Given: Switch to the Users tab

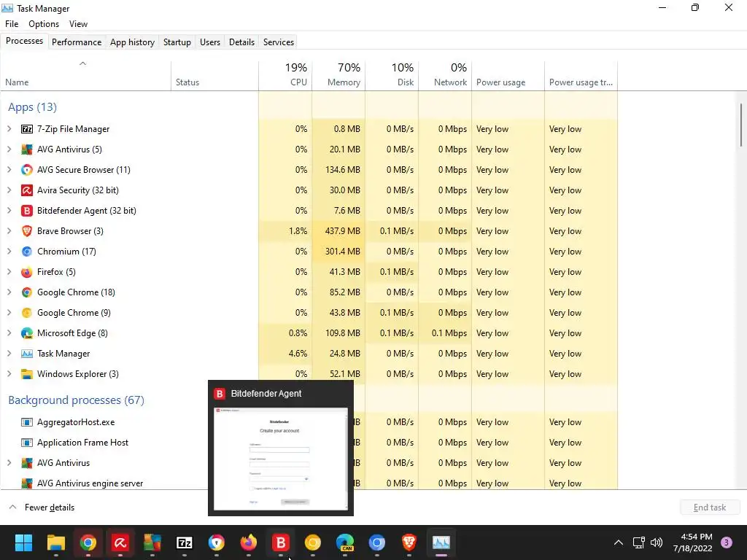Looking at the screenshot, I should [210, 42].
